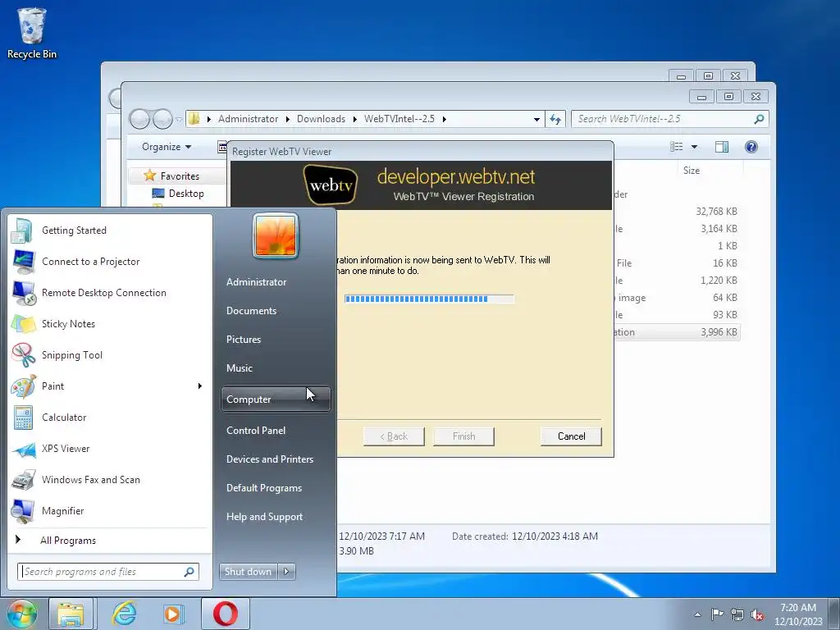Click the registration progress bar
Image resolution: width=840 pixels, height=630 pixels.
[429, 299]
